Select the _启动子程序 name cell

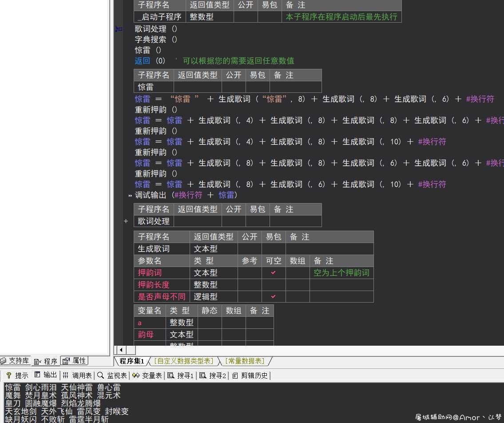coord(160,17)
